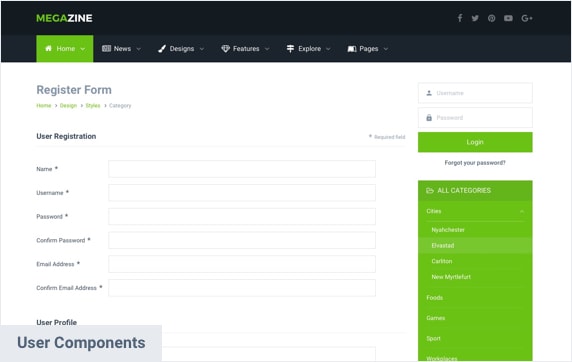This screenshot has width=572, height=362.
Task: Click the green Login button
Action: (x=475, y=142)
